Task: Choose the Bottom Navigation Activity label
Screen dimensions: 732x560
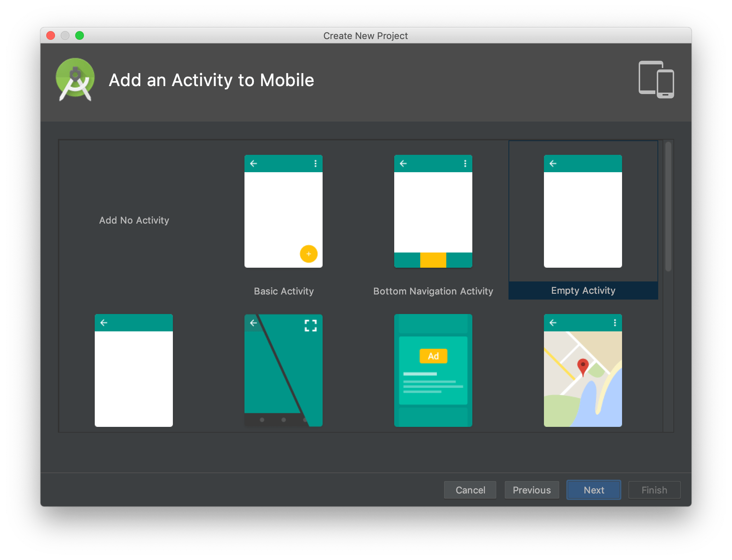Action: pyautogui.click(x=433, y=291)
